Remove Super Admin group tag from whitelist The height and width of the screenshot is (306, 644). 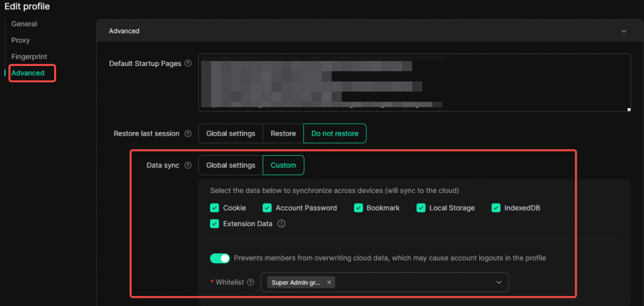[329, 283]
